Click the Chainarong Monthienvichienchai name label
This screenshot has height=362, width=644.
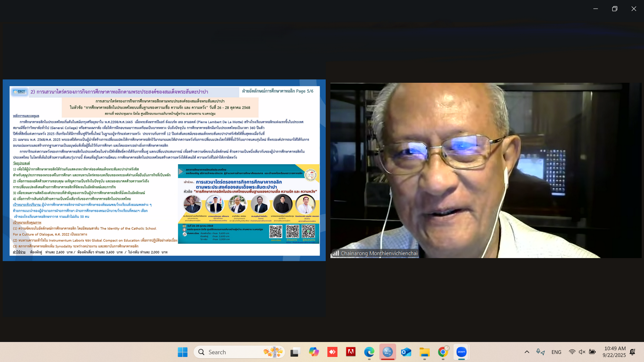click(x=379, y=253)
